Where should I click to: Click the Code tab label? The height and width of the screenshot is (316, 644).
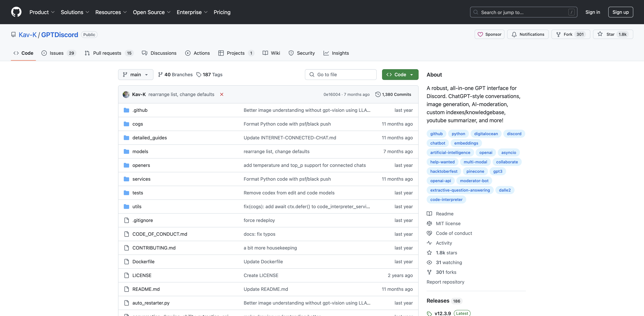click(27, 53)
